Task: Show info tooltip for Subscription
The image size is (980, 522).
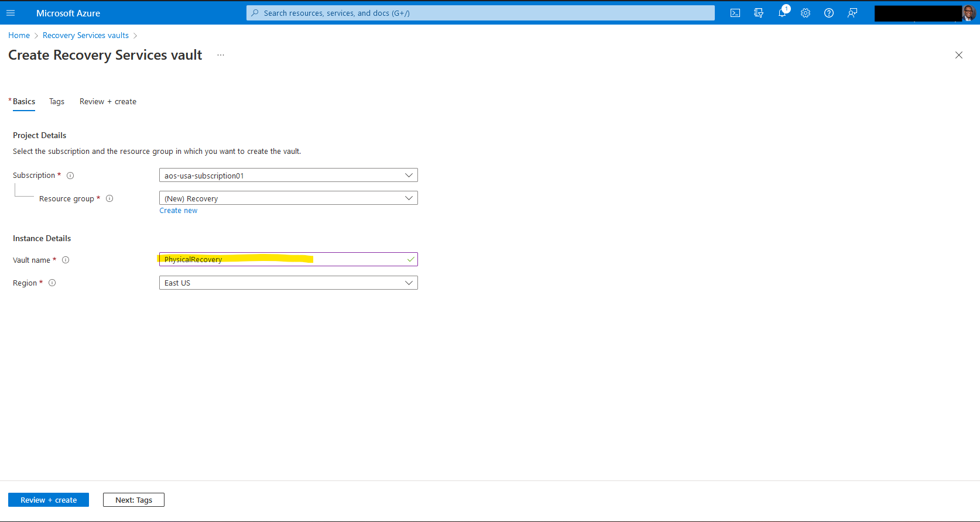Action: click(70, 176)
